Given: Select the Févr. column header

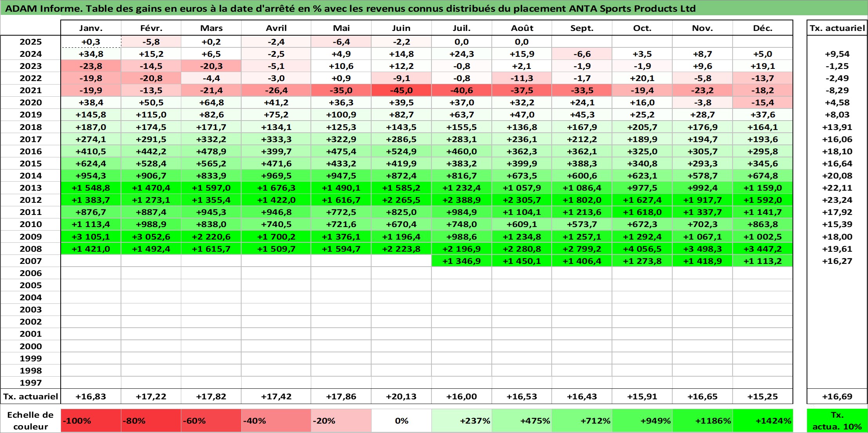Looking at the screenshot, I should (151, 28).
